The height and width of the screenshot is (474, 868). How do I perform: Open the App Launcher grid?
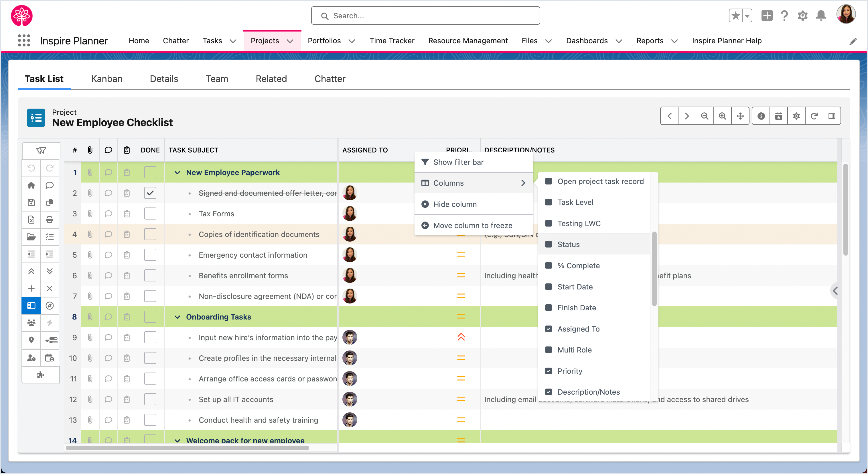click(x=24, y=40)
